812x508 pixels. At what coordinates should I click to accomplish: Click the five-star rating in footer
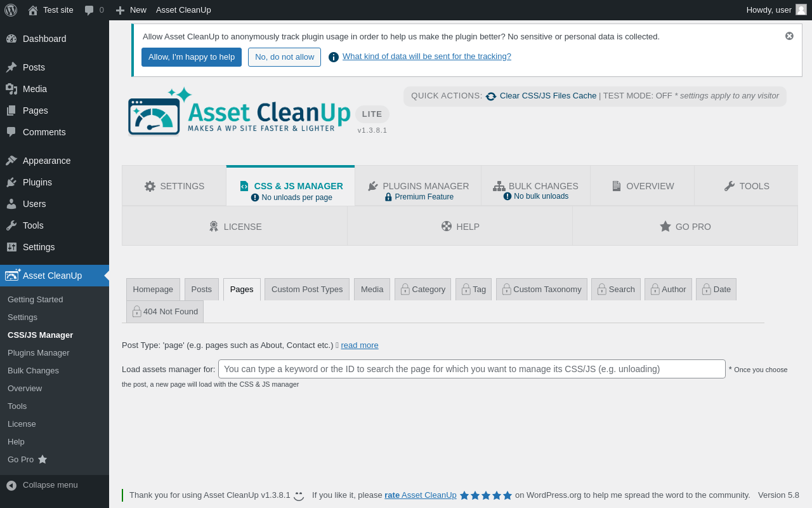(x=486, y=495)
